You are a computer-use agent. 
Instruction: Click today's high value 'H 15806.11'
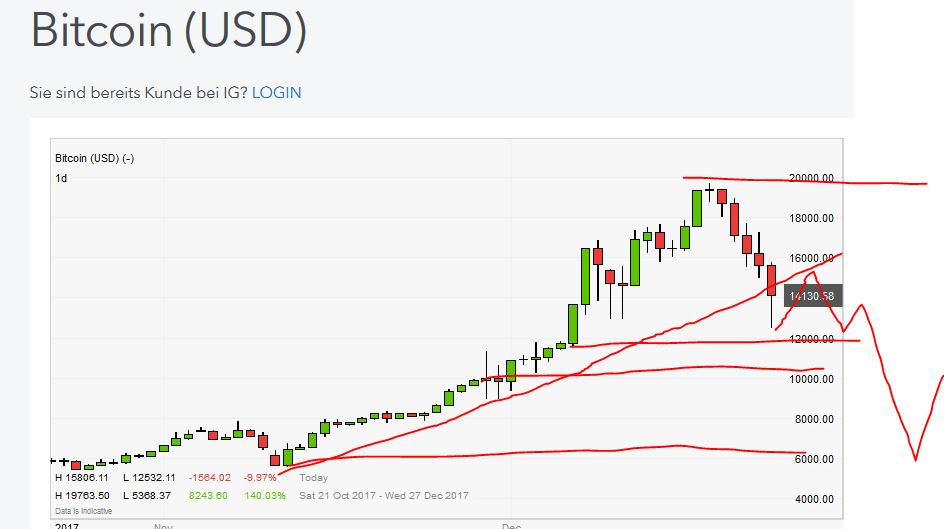(82, 478)
